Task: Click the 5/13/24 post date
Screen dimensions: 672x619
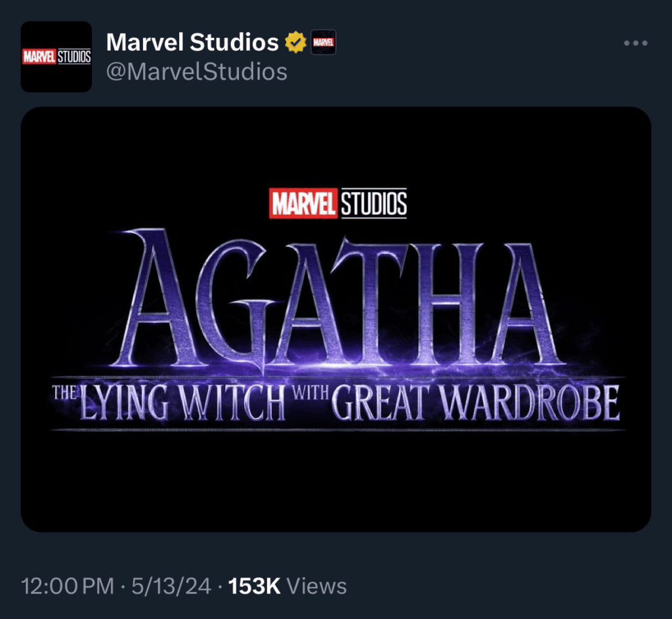Action: [170, 586]
